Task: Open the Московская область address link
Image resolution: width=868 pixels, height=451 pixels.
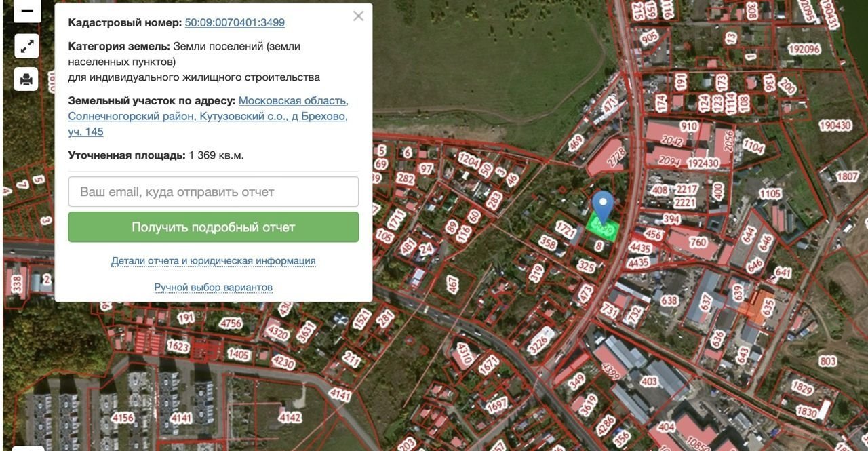Action: tap(293, 101)
